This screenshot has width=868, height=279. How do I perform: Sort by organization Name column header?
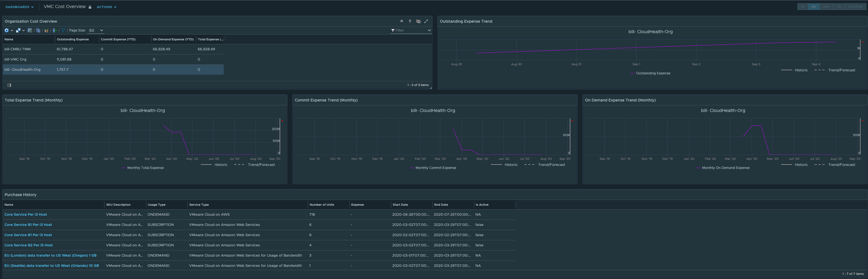9,39
